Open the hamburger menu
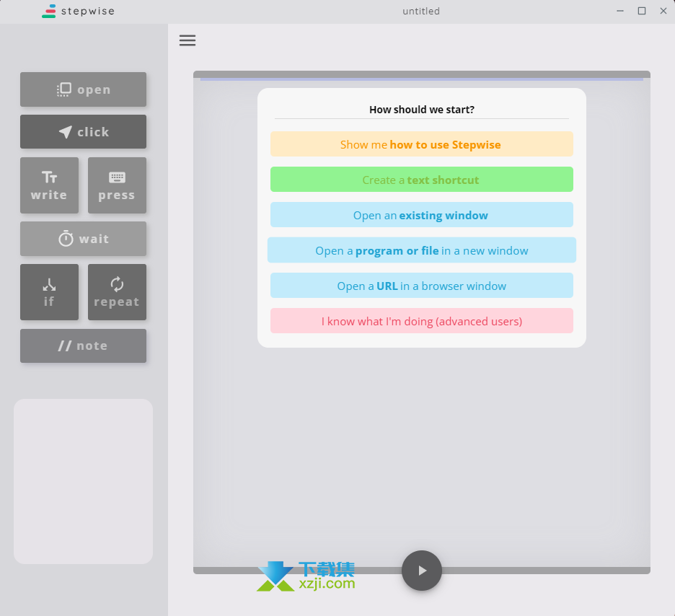The image size is (675, 616). tap(187, 40)
